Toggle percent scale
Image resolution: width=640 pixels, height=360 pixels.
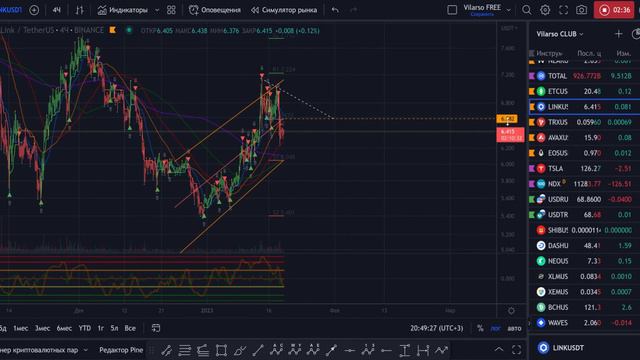[480, 328]
